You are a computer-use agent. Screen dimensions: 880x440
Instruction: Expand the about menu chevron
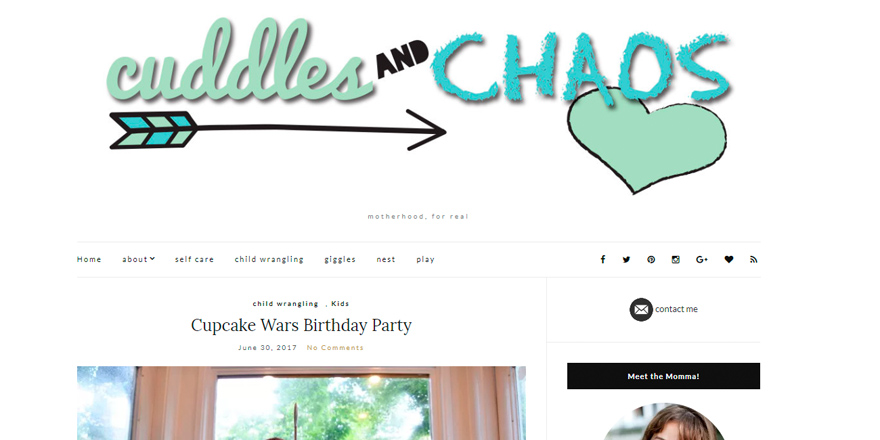pos(152,259)
